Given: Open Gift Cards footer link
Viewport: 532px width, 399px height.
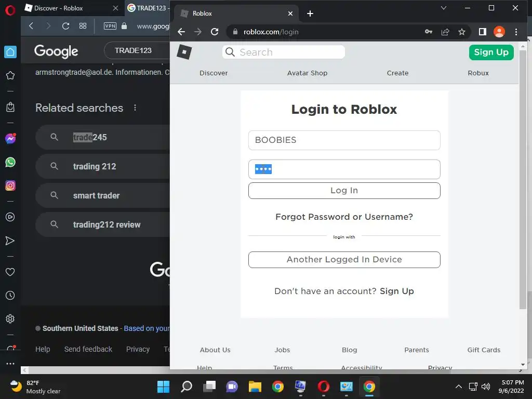Looking at the screenshot, I should click(484, 350).
